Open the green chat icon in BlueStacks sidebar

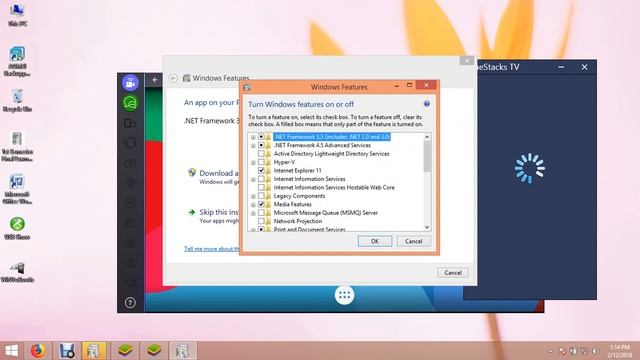pos(130,102)
